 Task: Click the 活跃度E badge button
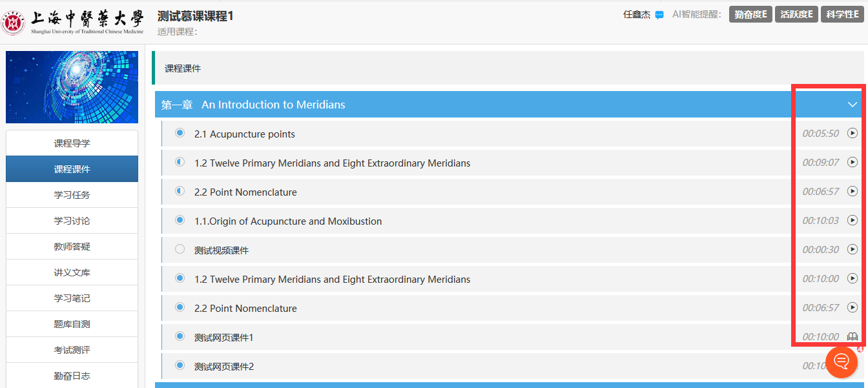point(796,14)
